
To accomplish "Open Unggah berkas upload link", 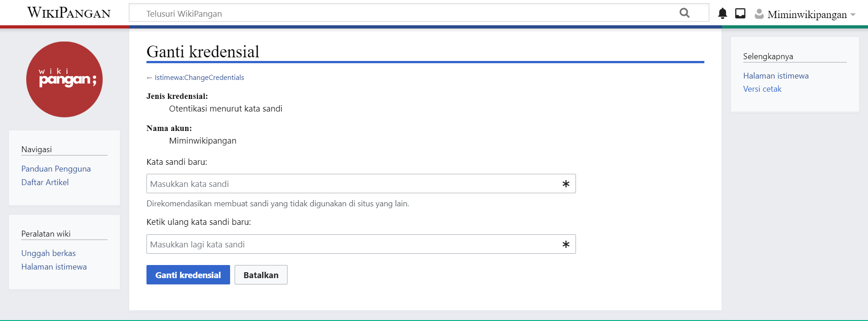I will click(x=48, y=253).
